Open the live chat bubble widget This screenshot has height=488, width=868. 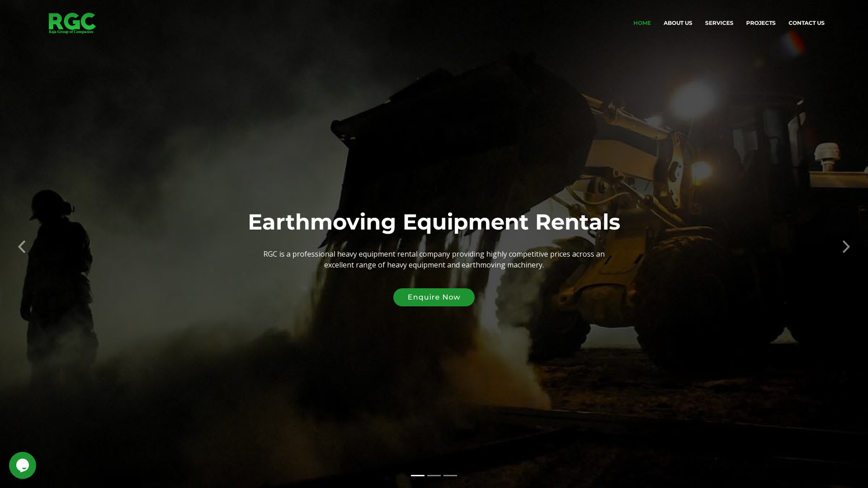tap(23, 465)
